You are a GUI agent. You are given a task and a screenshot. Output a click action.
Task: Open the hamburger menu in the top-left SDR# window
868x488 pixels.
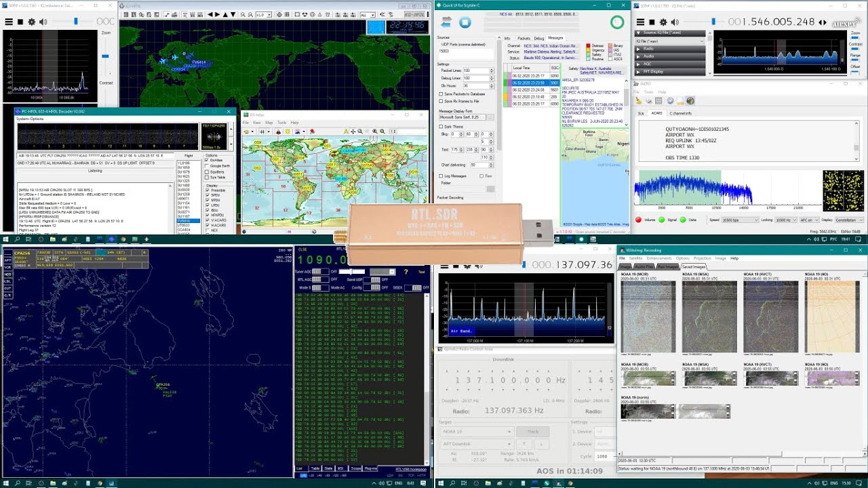(9, 22)
